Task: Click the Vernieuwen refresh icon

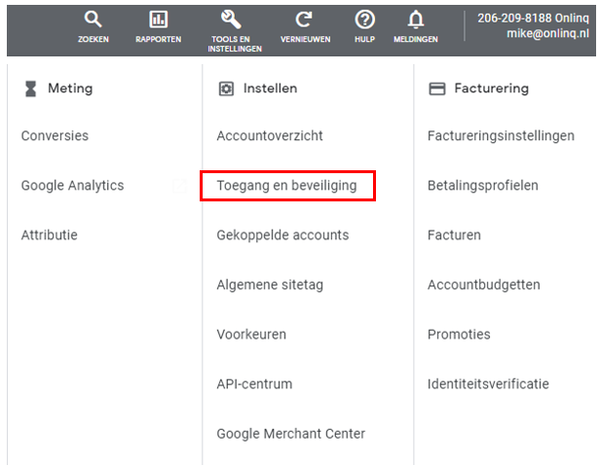Action: (304, 20)
